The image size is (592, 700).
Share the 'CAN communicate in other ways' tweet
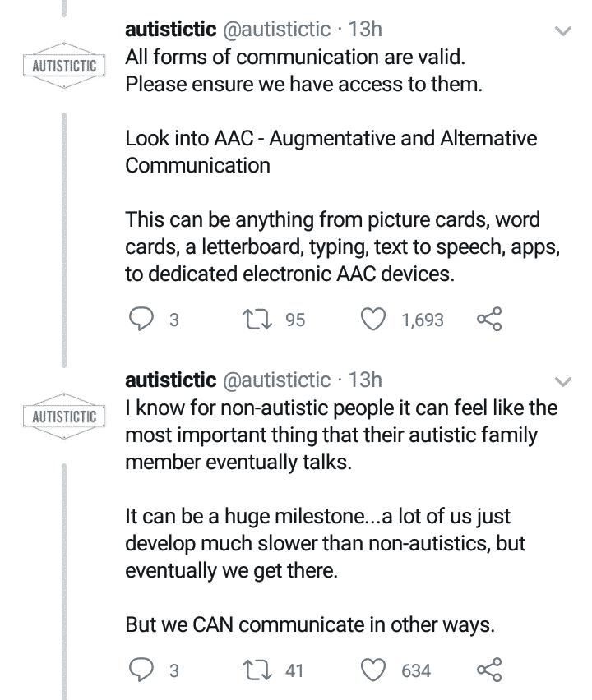489,670
